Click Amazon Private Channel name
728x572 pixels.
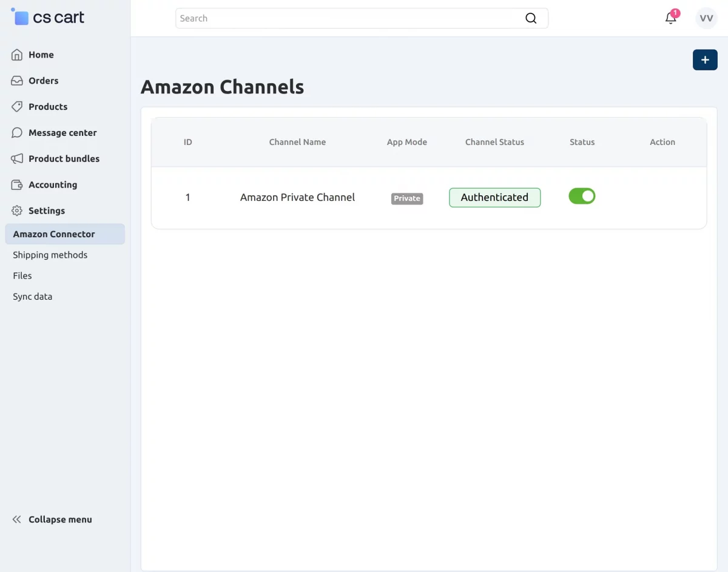pos(297,197)
